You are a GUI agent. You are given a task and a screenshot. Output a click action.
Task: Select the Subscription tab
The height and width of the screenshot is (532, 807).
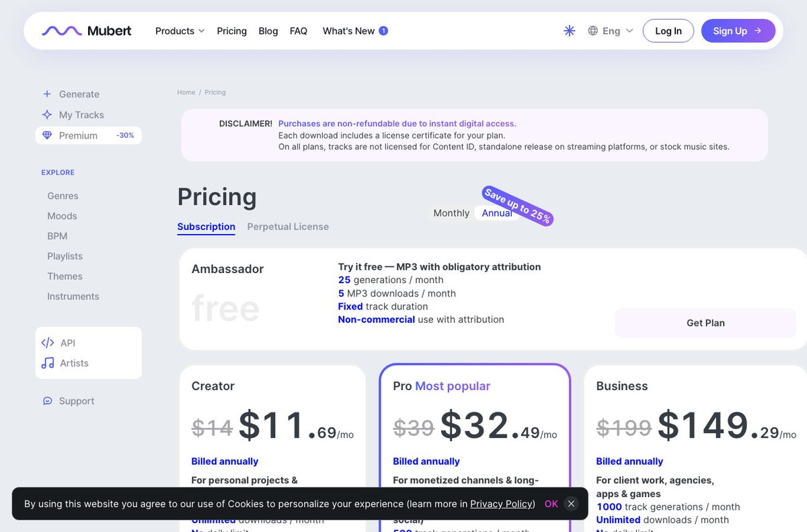pos(206,227)
